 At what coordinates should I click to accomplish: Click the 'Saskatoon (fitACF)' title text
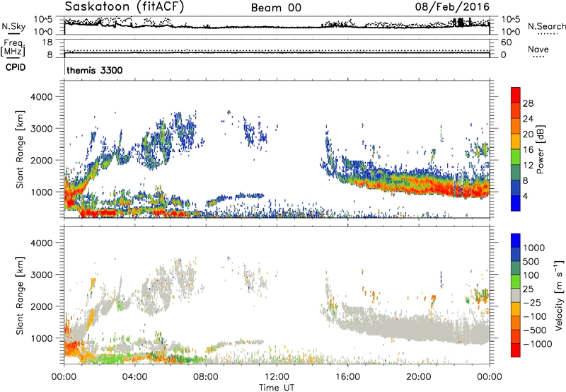pyautogui.click(x=125, y=6)
